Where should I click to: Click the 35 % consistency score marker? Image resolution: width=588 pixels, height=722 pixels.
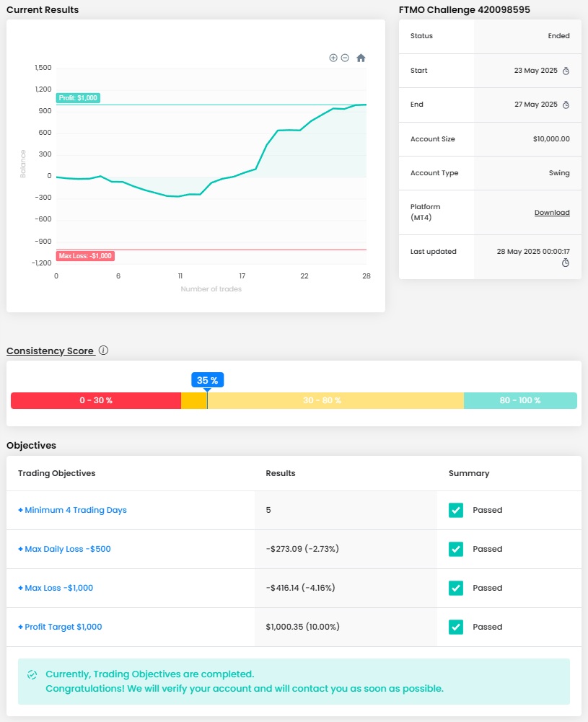pyautogui.click(x=207, y=380)
